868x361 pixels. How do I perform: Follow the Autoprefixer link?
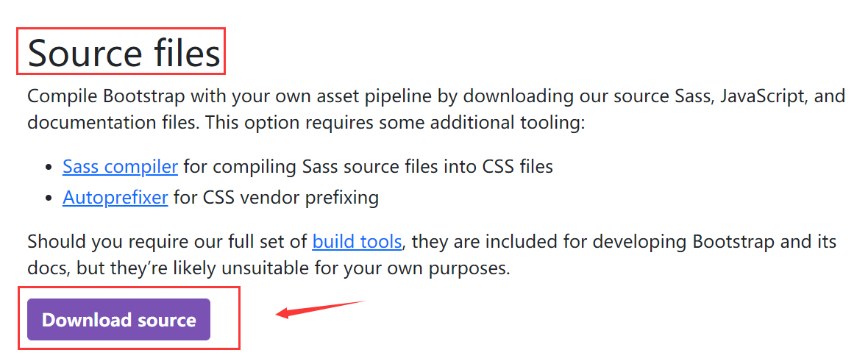[x=115, y=197]
